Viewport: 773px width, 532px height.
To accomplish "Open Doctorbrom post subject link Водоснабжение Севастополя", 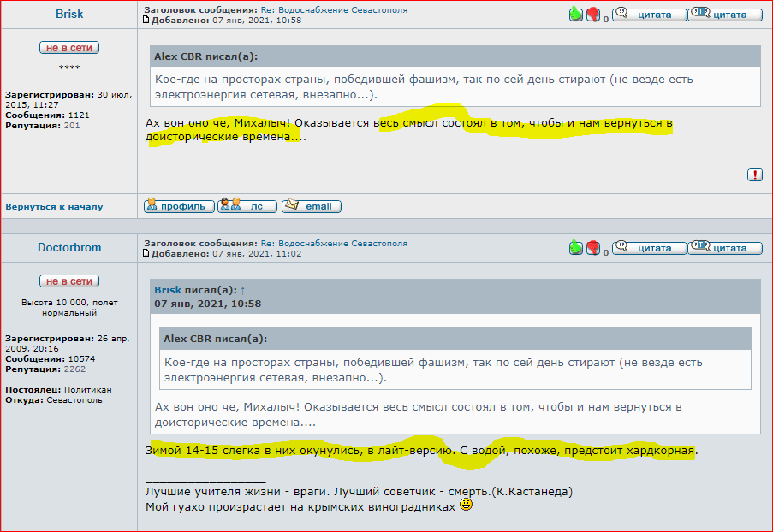I will [334, 244].
